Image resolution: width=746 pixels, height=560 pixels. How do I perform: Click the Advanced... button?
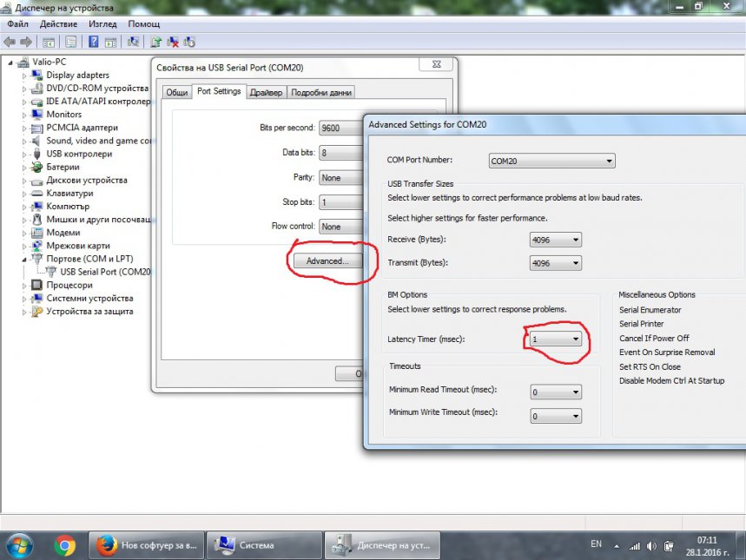point(327,260)
